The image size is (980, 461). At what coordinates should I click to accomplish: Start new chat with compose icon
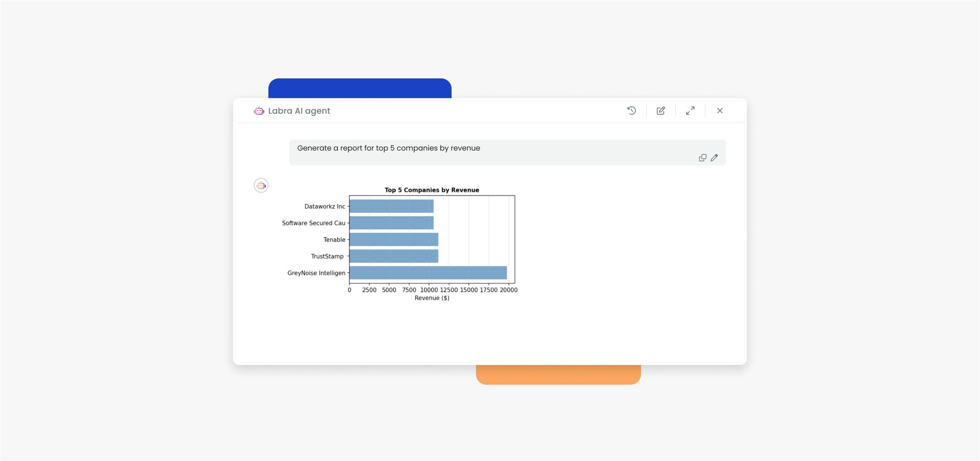click(x=661, y=111)
